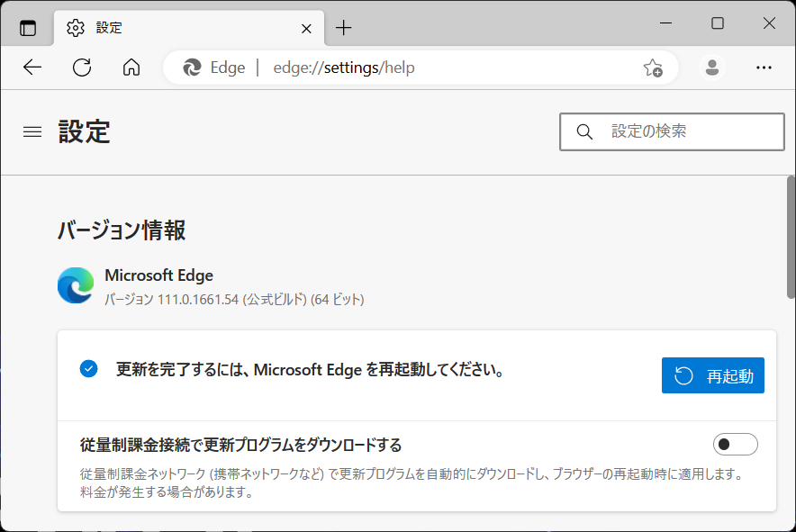Click the blue update checkmark icon
This screenshot has height=532, width=796.
tap(88, 369)
